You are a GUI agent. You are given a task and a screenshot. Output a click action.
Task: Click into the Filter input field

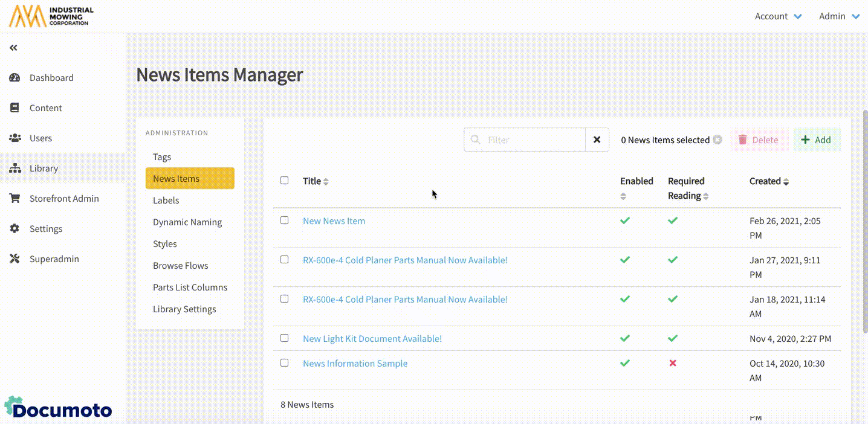pyautogui.click(x=532, y=140)
